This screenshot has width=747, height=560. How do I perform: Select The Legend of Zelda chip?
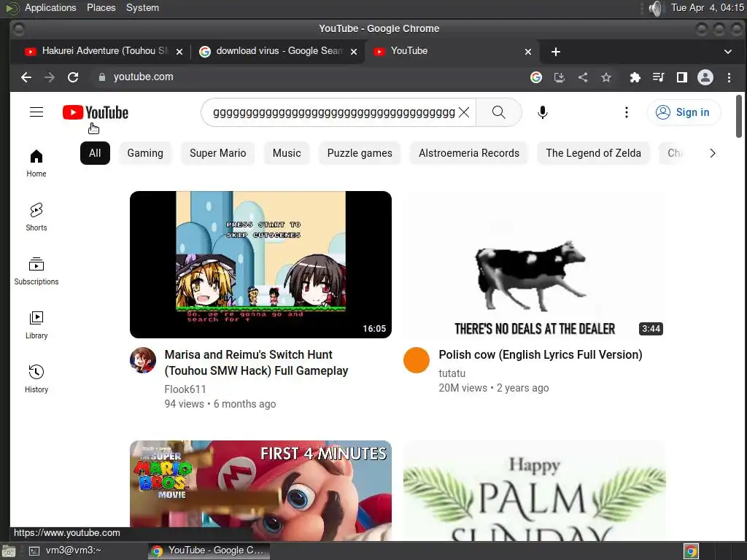coord(593,153)
